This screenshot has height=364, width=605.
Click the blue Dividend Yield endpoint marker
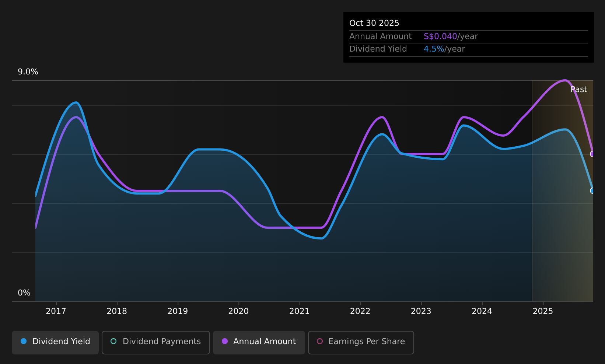click(592, 191)
